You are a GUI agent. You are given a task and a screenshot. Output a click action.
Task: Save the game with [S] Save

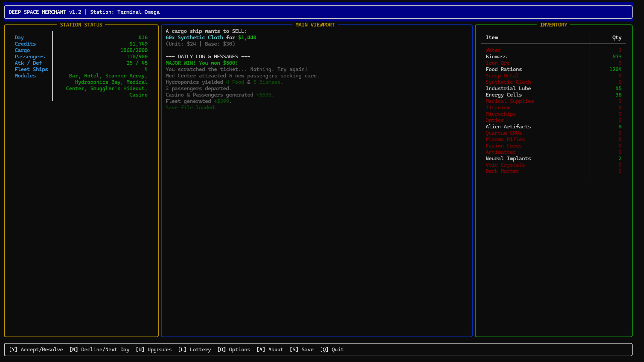[302, 349]
